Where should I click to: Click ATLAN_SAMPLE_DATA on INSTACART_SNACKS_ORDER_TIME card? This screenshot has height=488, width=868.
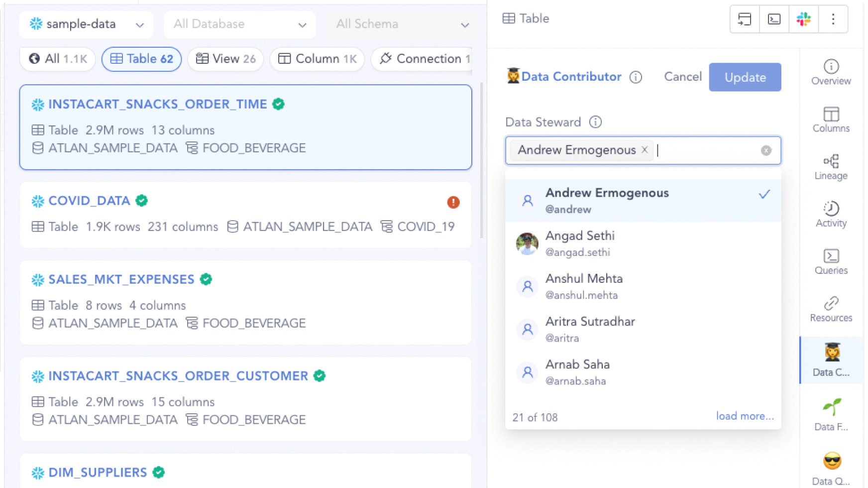click(112, 148)
